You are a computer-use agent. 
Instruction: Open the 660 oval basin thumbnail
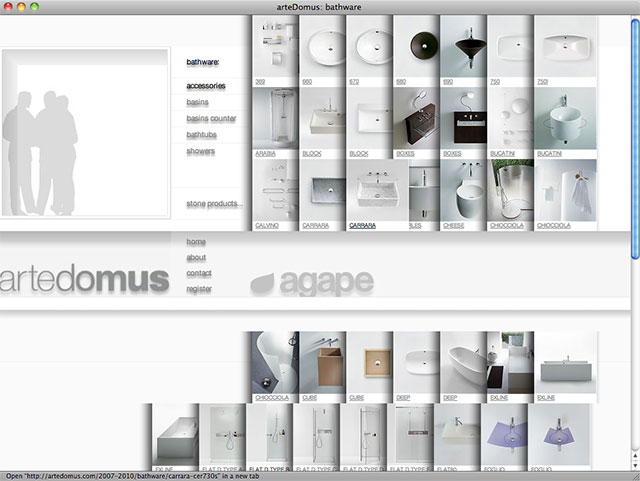pyautogui.click(x=322, y=46)
